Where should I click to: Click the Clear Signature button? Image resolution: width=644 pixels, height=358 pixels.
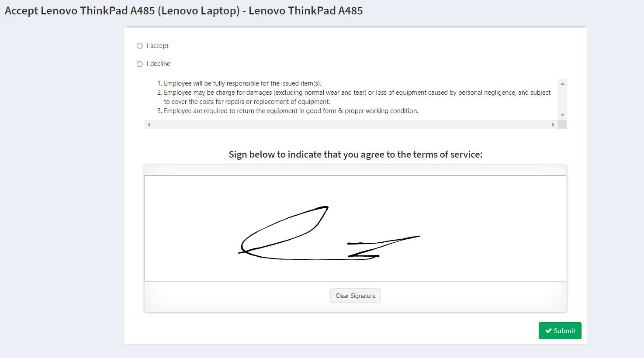coord(356,296)
